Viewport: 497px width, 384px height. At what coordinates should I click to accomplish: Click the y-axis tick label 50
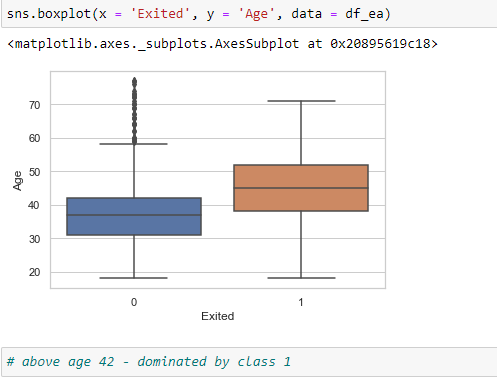tap(34, 172)
